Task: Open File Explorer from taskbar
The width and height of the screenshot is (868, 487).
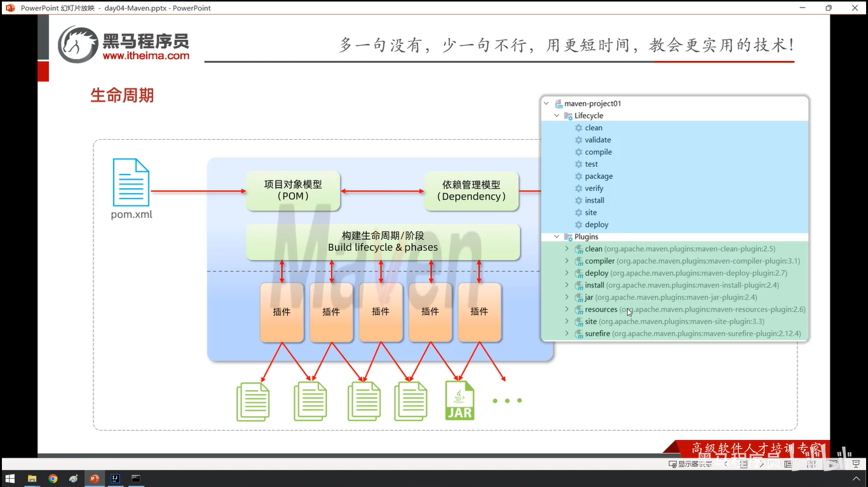Action: pyautogui.click(x=32, y=479)
